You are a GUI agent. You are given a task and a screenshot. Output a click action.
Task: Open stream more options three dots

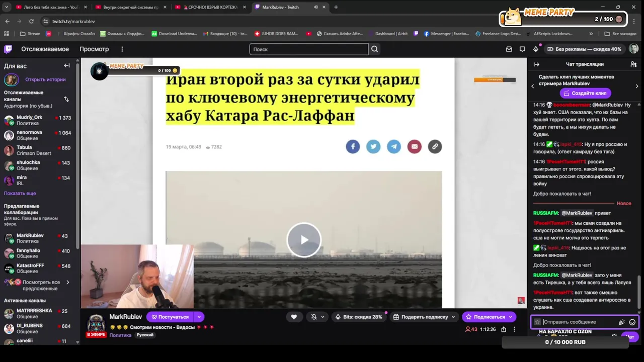click(514, 329)
